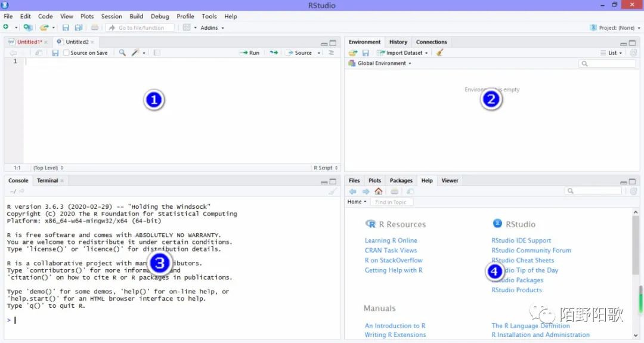Screen dimensions: 644x343
Task: Click the Save all documents icon
Action: tap(79, 27)
